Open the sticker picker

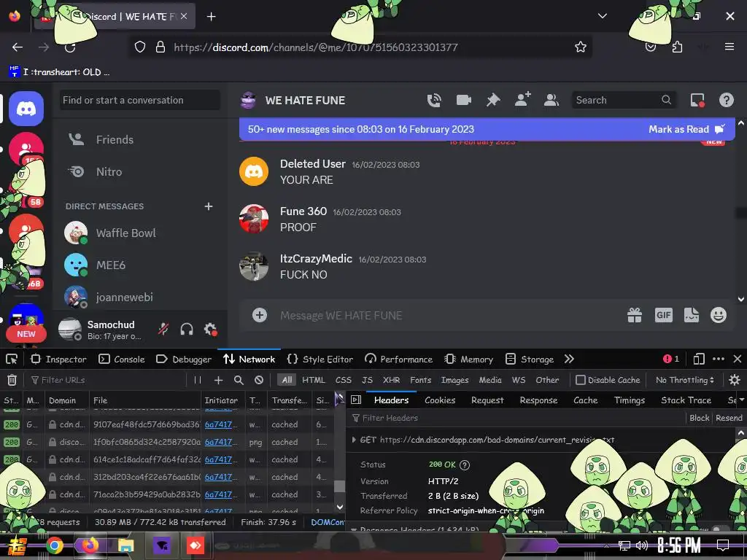pyautogui.click(x=692, y=315)
